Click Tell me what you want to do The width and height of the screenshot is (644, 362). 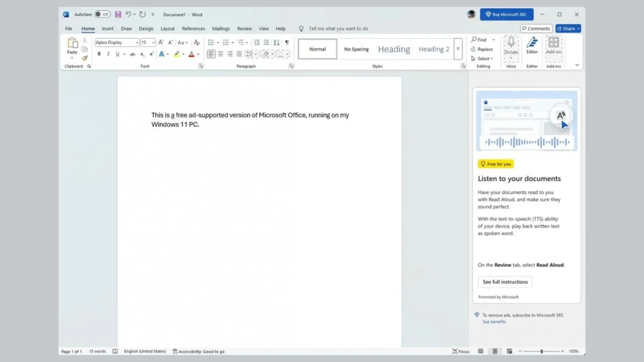pyautogui.click(x=338, y=29)
